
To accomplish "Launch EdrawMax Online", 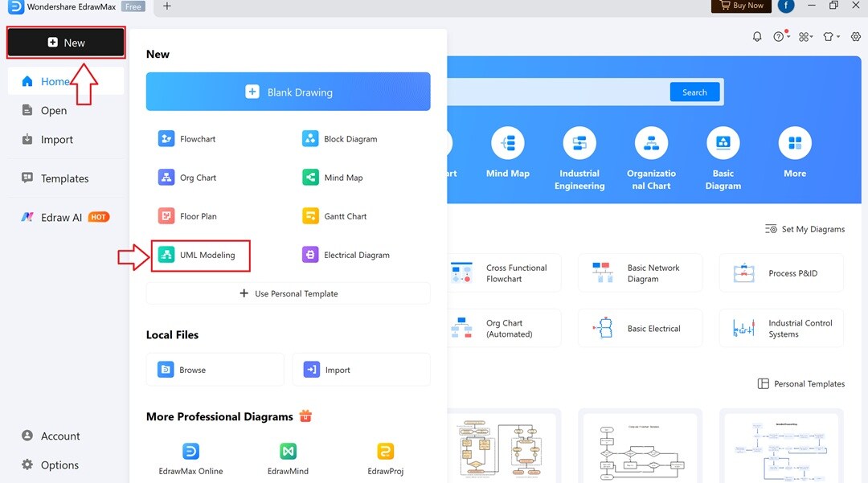I will tap(190, 459).
